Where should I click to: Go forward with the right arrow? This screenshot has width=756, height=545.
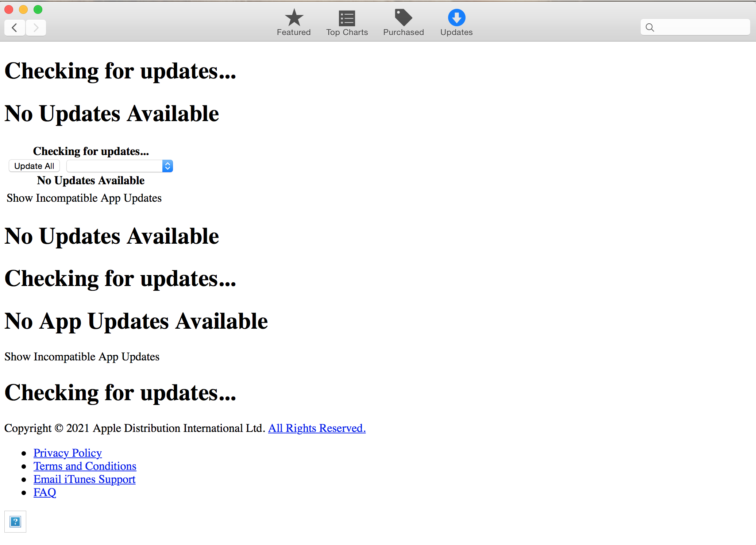(x=36, y=28)
